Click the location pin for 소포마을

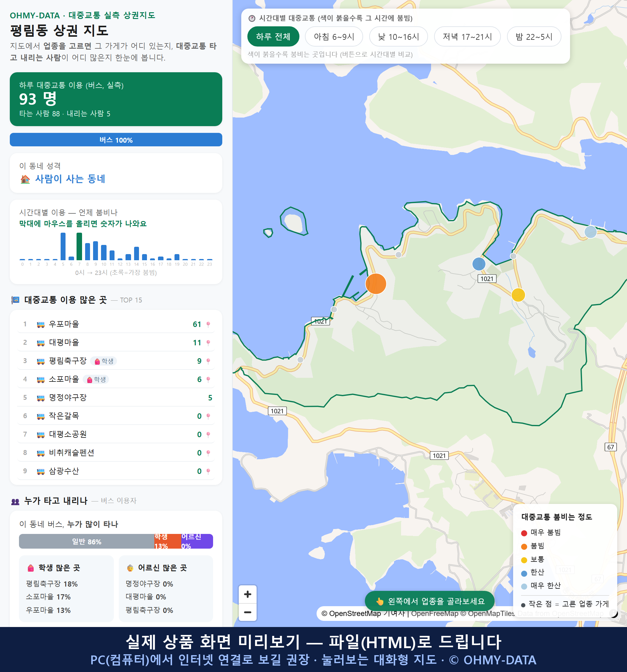[208, 379]
